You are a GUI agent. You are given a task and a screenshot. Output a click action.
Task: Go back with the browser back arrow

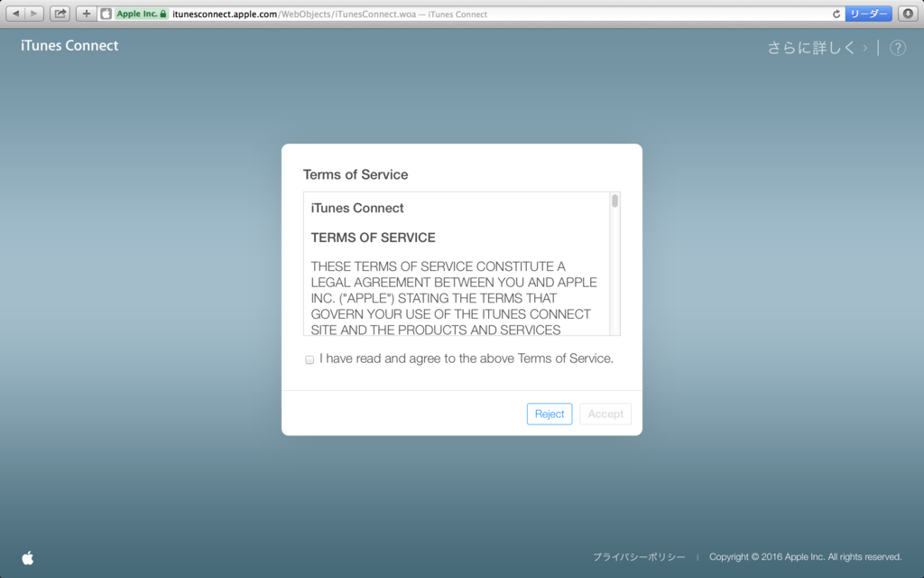[16, 14]
